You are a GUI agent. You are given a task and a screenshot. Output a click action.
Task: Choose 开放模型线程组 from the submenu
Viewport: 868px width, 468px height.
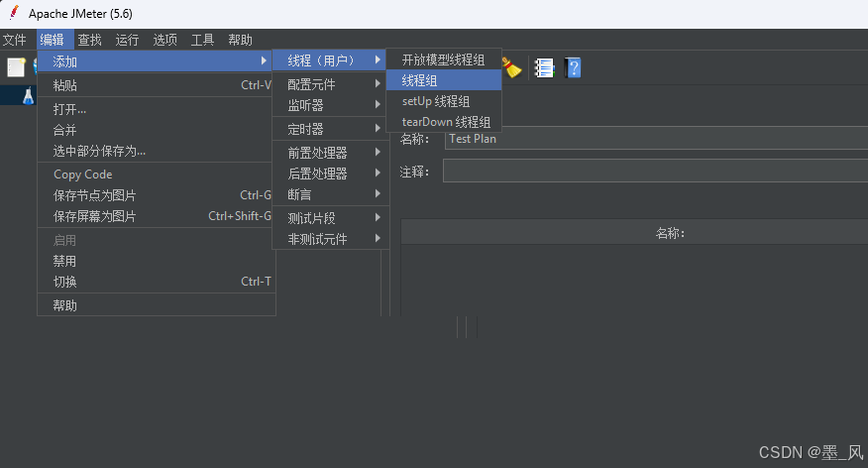coord(444,59)
